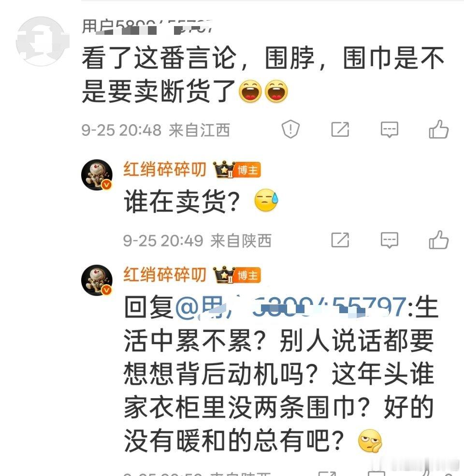Open 红绡碎碎叨 username on '谁在卖货?' reply
This screenshot has width=464, height=476.
(165, 170)
